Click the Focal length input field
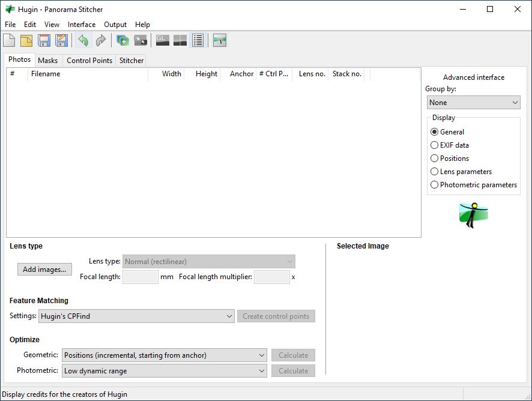This screenshot has width=532, height=401. click(x=141, y=277)
